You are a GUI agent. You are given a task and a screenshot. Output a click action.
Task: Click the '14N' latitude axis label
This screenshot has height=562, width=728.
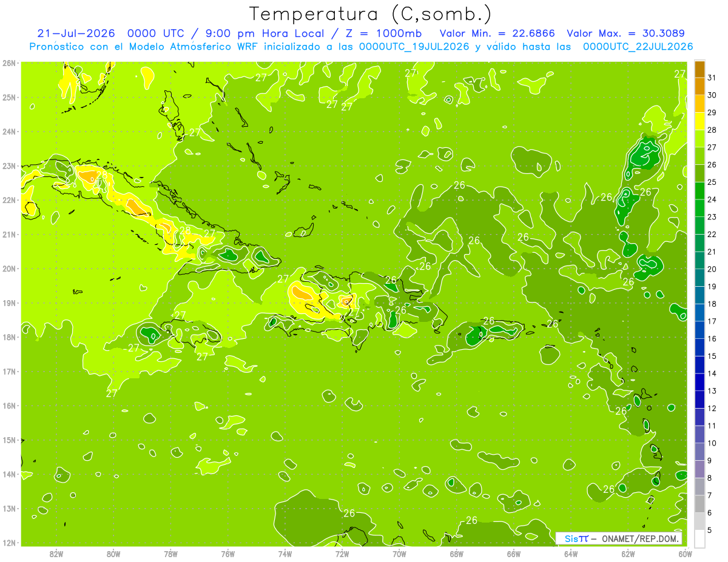click(x=9, y=474)
